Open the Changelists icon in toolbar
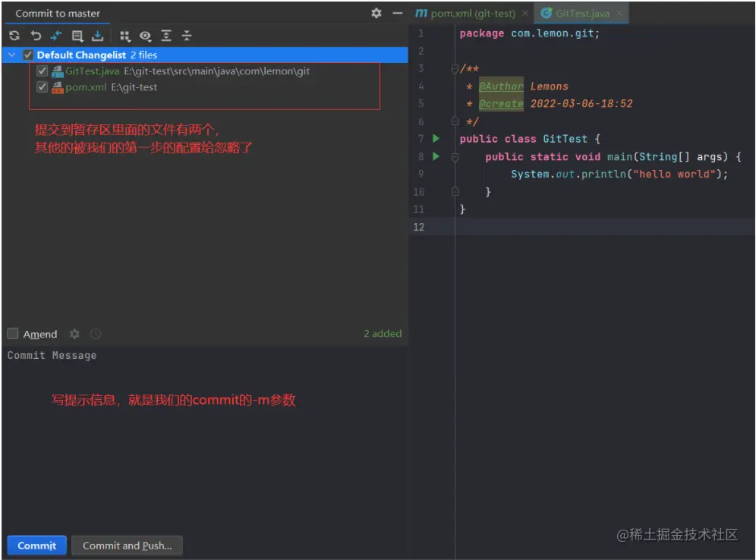This screenshot has width=756, height=560. 77,35
